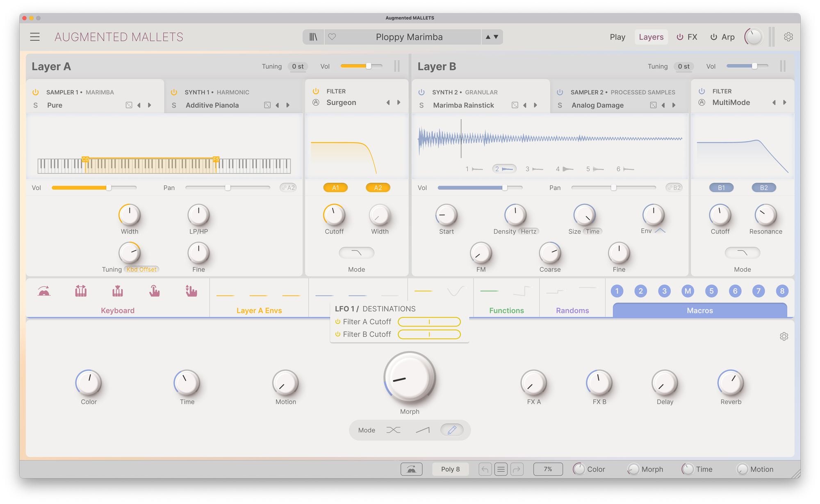Click the B2 filter routing button
Viewport: 820px width, 504px height.
pos(764,188)
